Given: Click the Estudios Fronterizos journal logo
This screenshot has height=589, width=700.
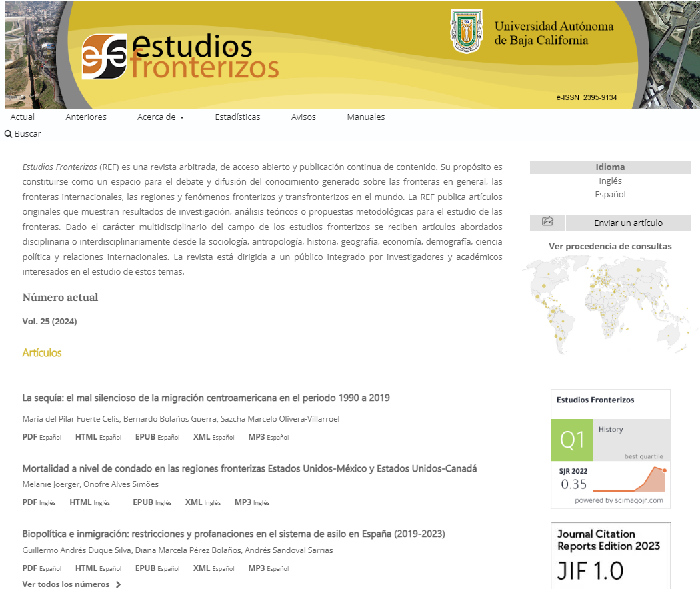Looking at the screenshot, I should coord(179,56).
